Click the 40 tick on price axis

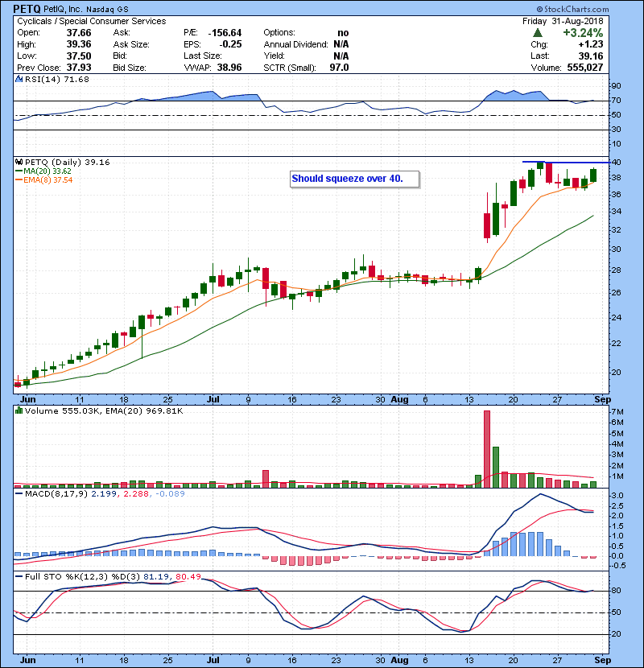click(x=617, y=163)
